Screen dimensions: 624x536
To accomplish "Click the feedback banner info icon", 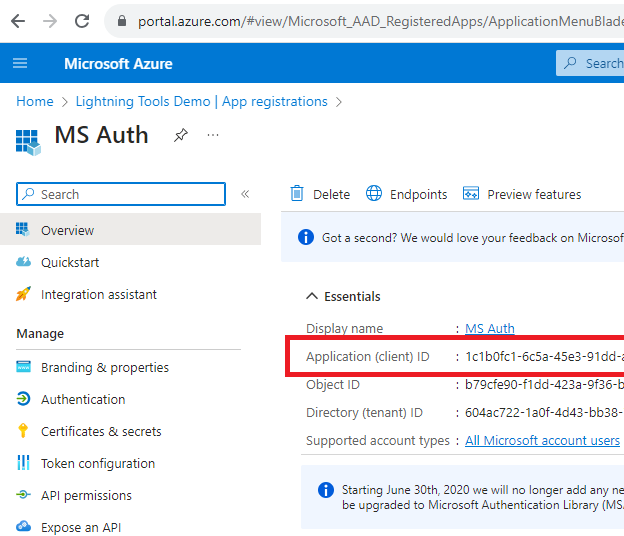I will click(306, 237).
